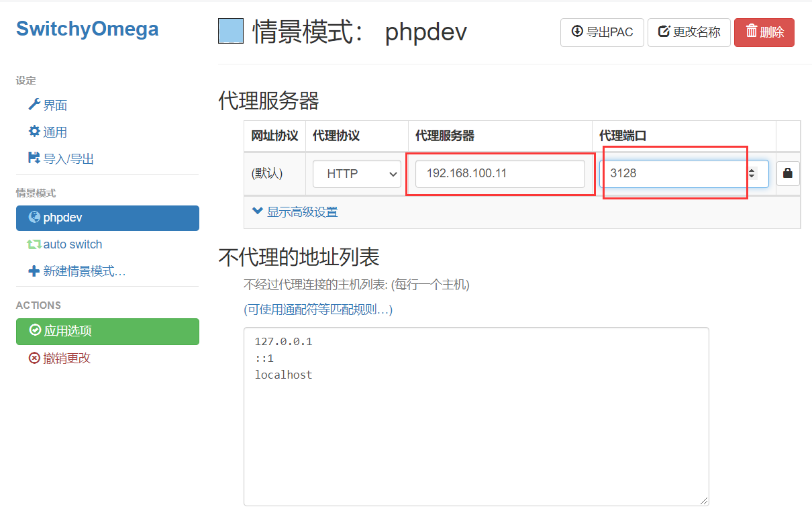Click the download icon on 导出PAC
Screen dimensions: 812x517
577,32
